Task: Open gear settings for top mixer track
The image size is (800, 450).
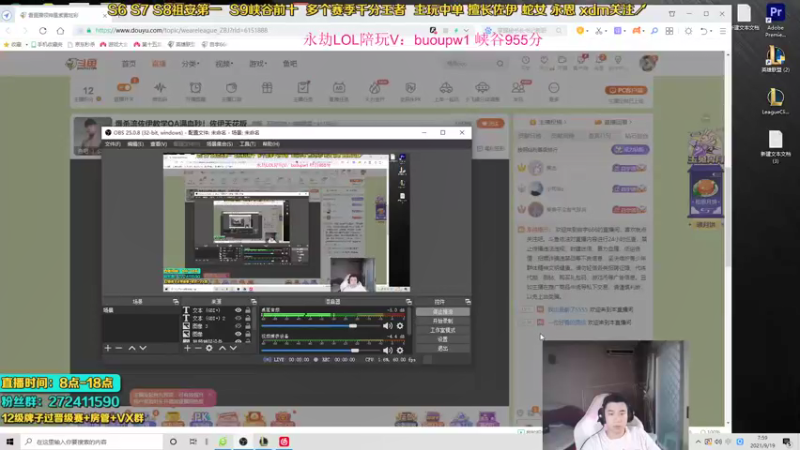Action: click(x=400, y=326)
